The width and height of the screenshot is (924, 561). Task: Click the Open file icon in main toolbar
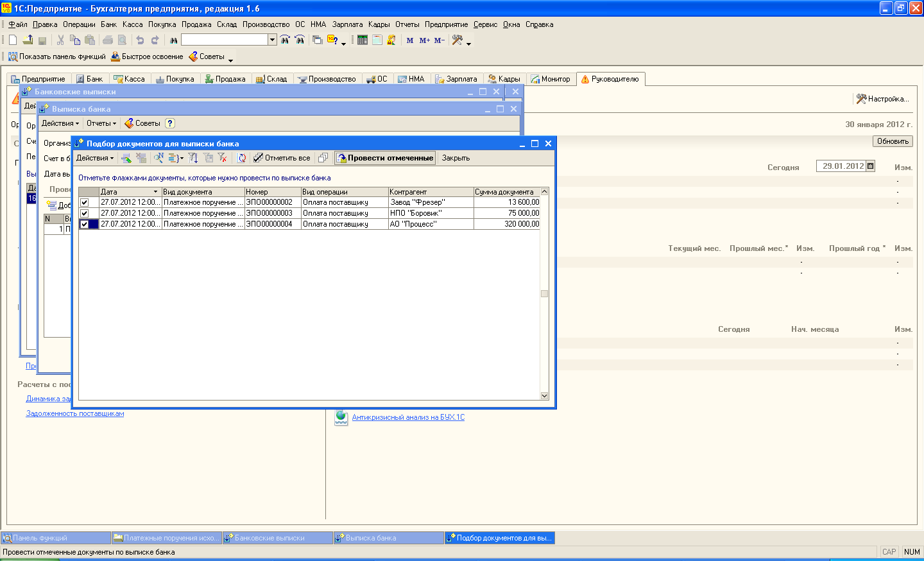tap(28, 40)
